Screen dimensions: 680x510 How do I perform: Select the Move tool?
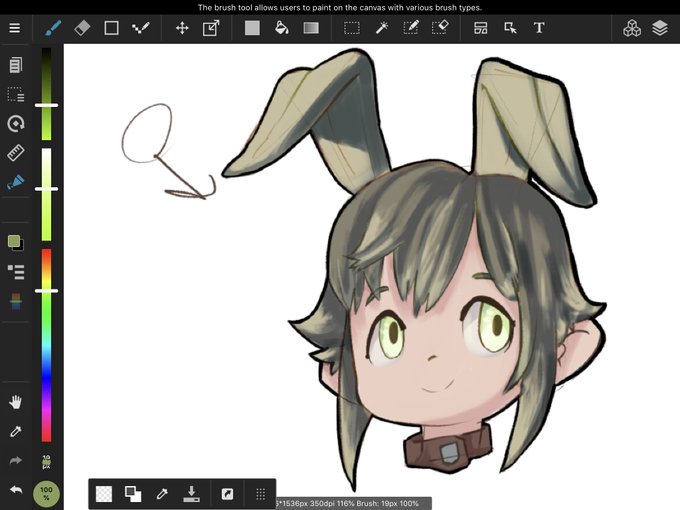(x=182, y=28)
